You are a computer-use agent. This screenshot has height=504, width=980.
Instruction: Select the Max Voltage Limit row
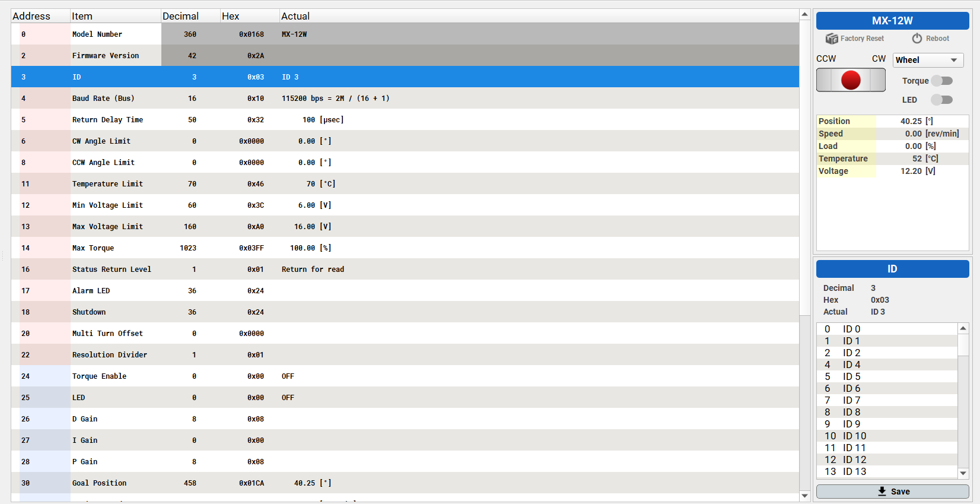pos(405,226)
